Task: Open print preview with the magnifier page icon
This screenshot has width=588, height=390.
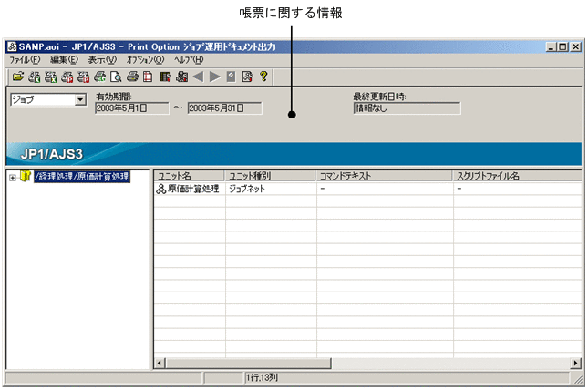Action: (116, 77)
